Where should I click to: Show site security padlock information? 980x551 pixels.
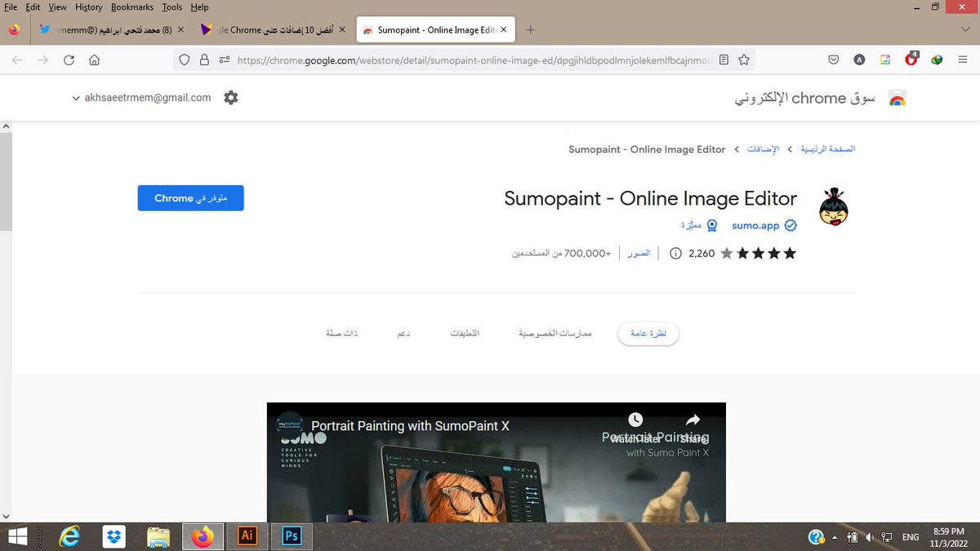click(203, 60)
